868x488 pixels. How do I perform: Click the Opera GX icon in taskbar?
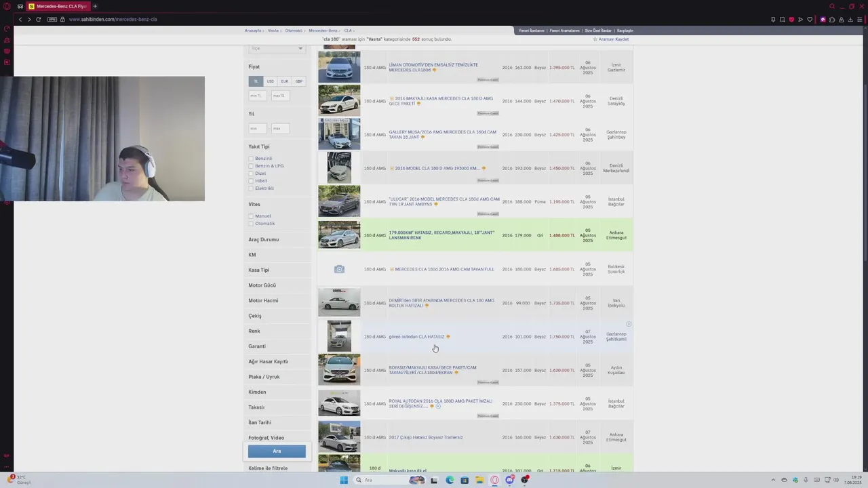(x=494, y=480)
